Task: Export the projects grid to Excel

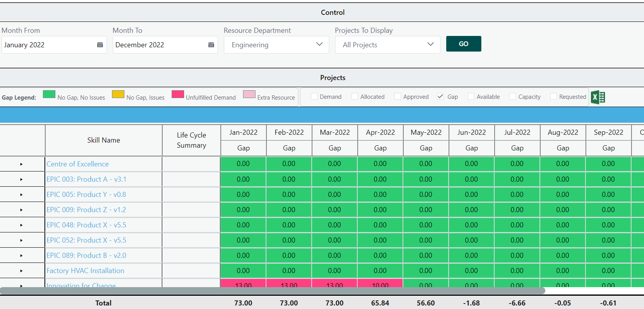Action: click(598, 97)
